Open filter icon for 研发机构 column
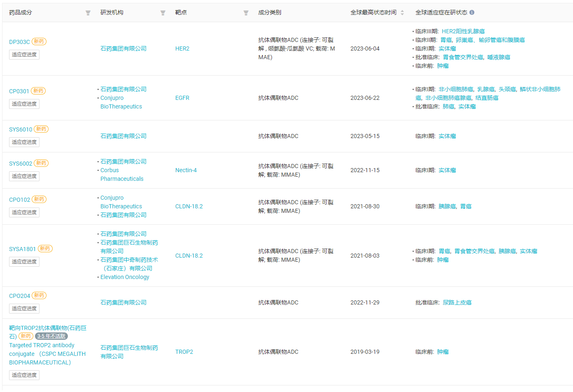The image size is (573, 392). [162, 13]
